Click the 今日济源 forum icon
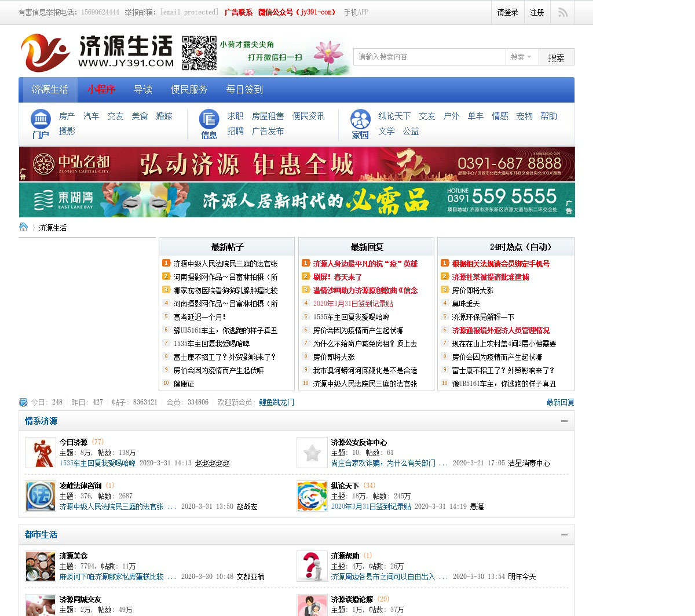Image resolution: width=695 pixels, height=616 pixels. click(x=40, y=453)
